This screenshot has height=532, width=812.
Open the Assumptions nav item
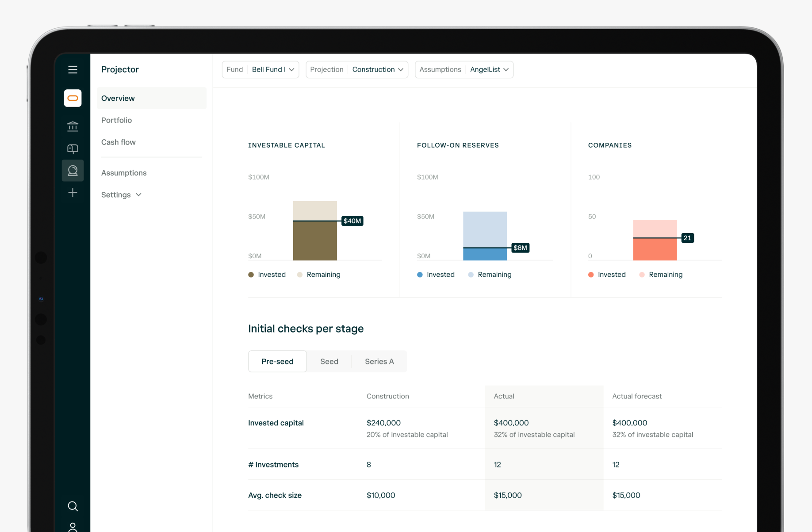(x=124, y=173)
